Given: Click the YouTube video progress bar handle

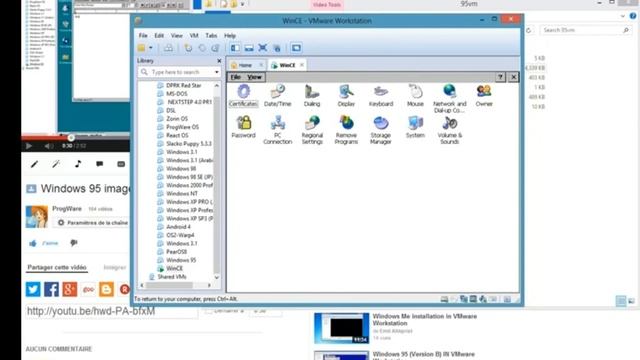Looking at the screenshot, I should click(71, 138).
